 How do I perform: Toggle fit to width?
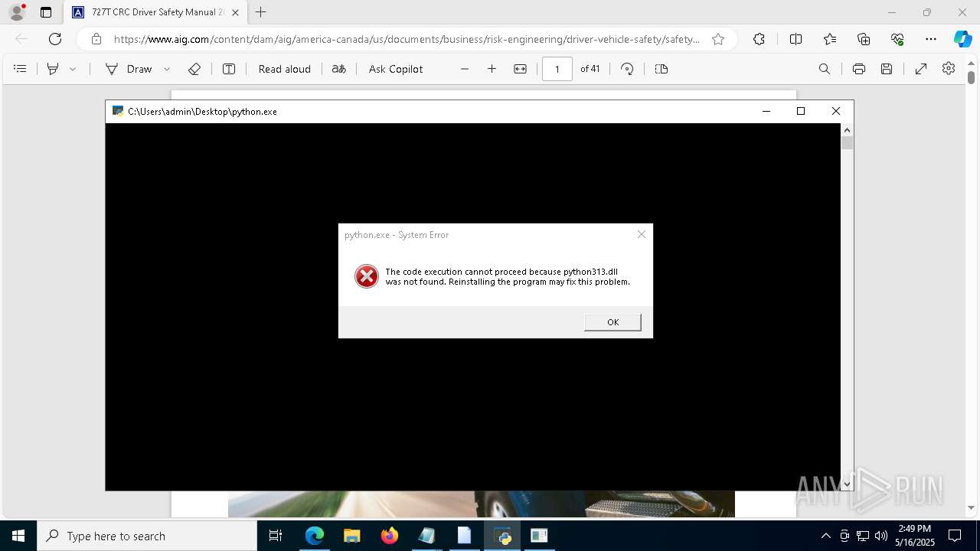click(x=521, y=69)
